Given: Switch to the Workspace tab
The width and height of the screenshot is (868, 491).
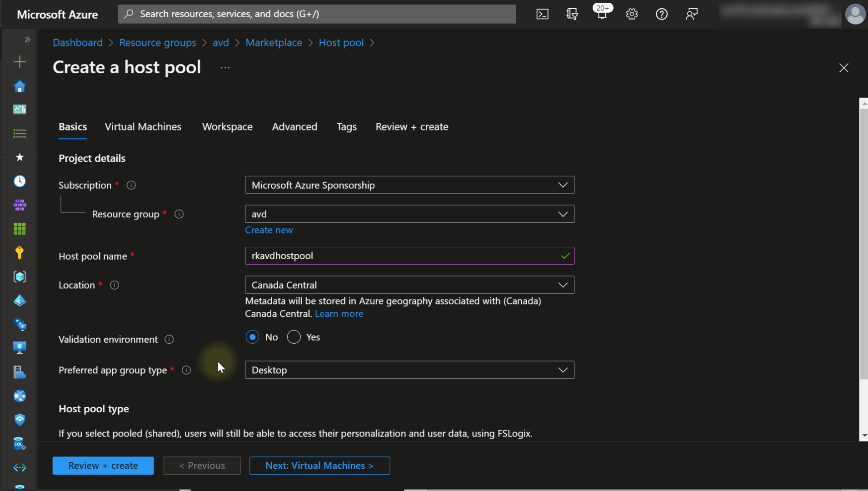Looking at the screenshot, I should (227, 127).
